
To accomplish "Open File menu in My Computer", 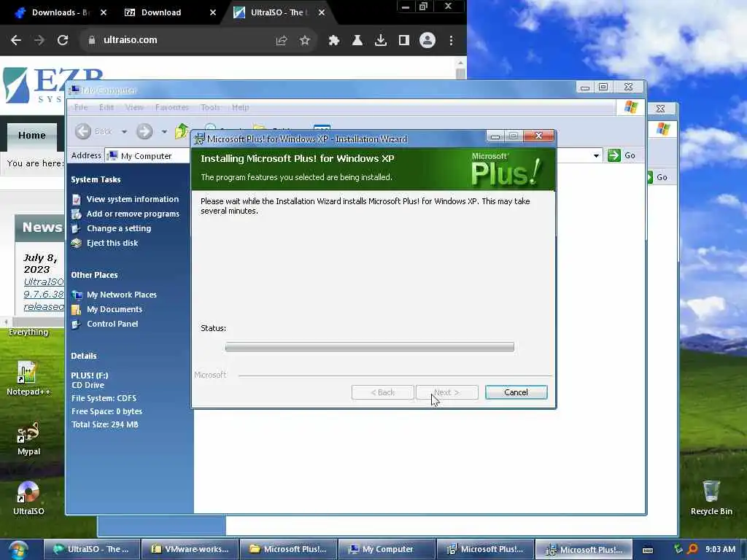I will pos(81,107).
